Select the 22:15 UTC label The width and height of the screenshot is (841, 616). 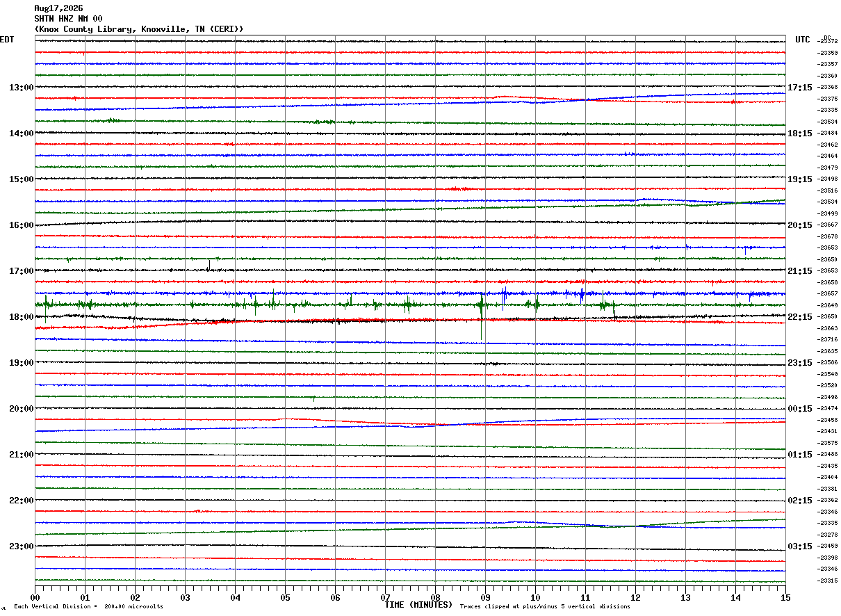800,317
